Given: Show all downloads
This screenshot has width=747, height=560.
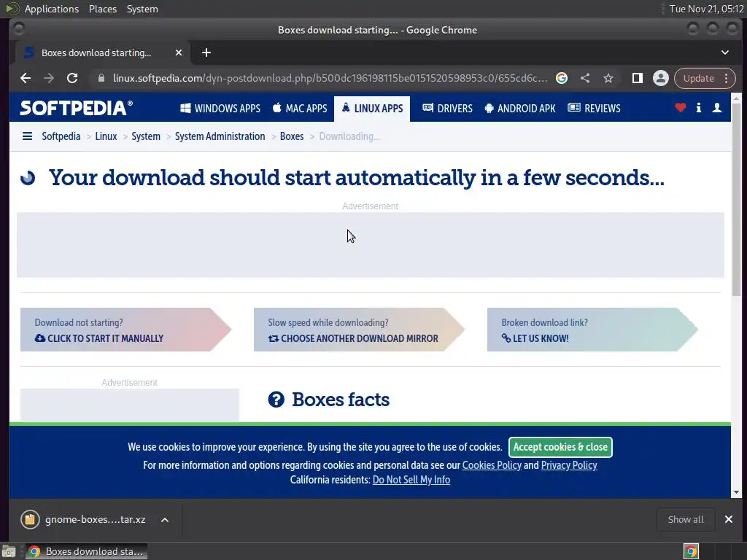Looking at the screenshot, I should click(x=686, y=519).
